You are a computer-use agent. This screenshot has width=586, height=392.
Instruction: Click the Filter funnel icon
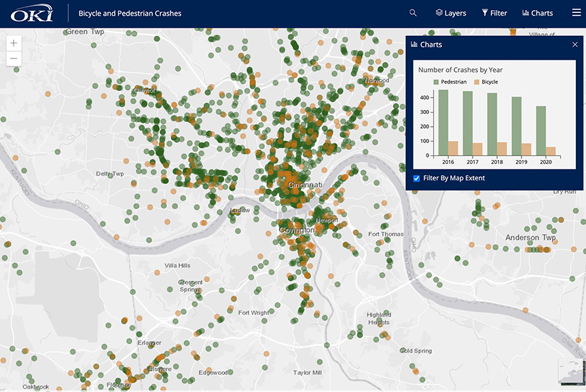[x=483, y=12]
